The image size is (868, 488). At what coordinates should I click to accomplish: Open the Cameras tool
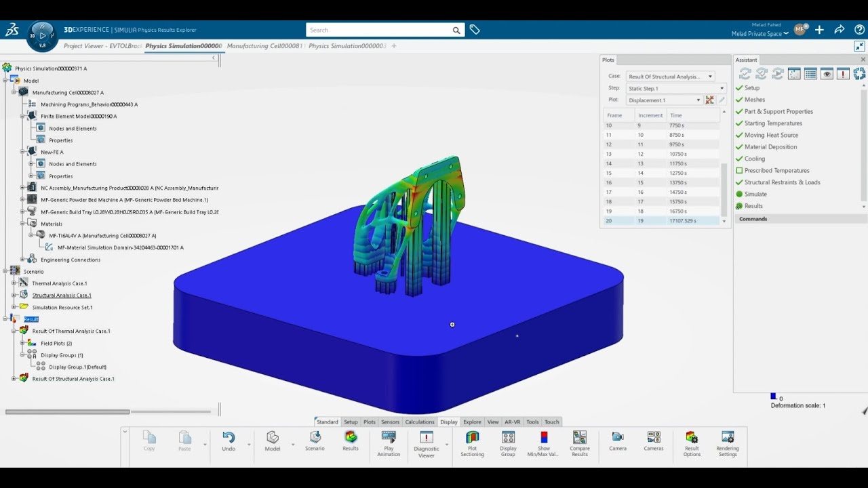654,441
